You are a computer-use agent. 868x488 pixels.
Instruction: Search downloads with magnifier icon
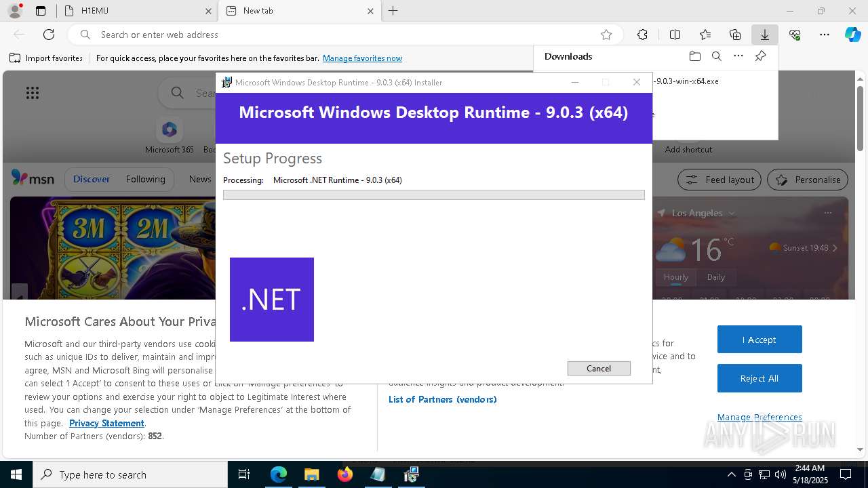(716, 56)
